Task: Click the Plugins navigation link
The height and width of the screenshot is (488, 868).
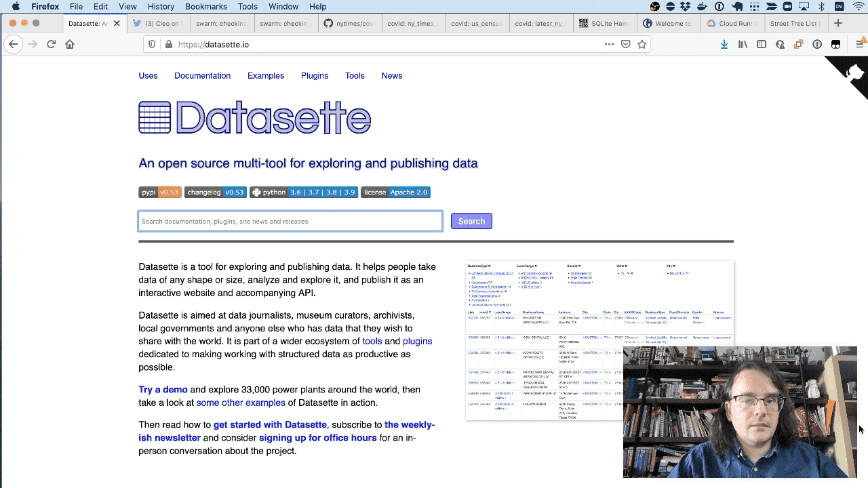Action: pos(314,75)
